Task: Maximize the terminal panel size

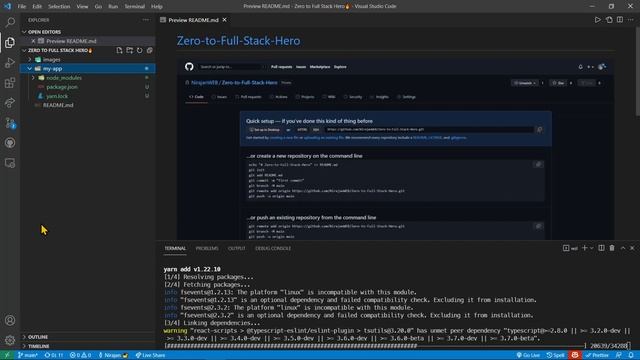Action: tap(623, 248)
